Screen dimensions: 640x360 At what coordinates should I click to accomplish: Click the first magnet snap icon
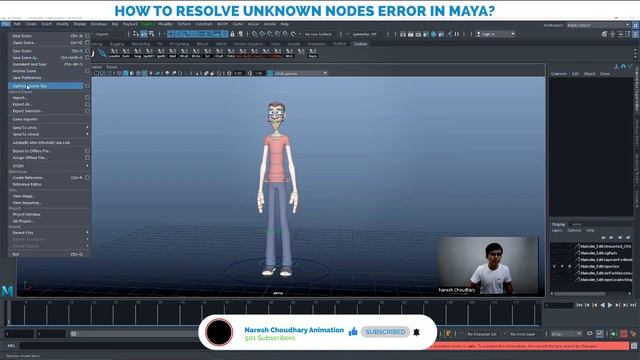click(255, 34)
